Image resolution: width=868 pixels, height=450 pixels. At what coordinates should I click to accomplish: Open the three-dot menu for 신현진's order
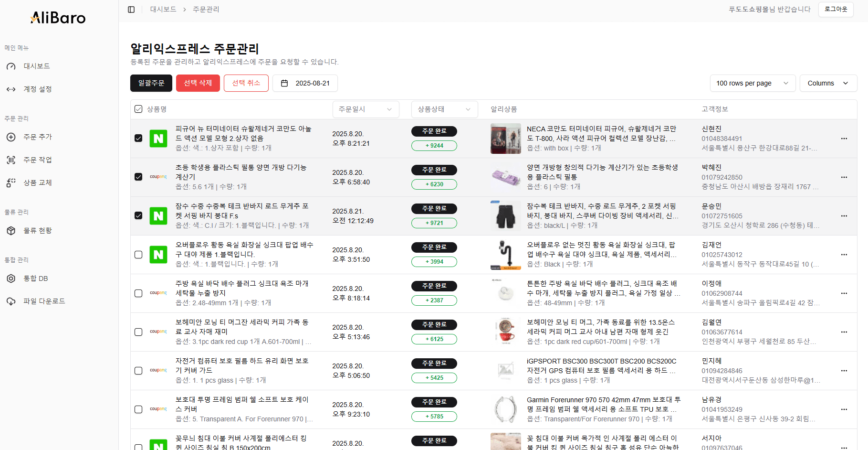click(844, 139)
